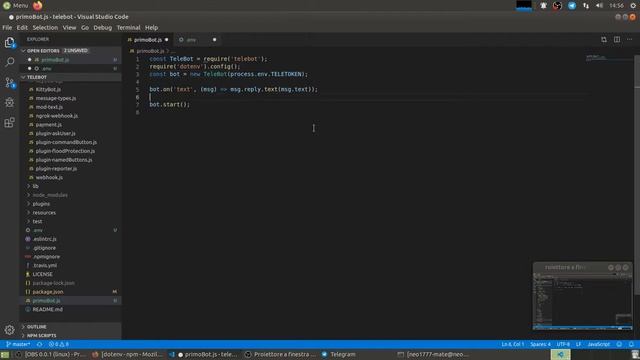Image resolution: width=640 pixels, height=360 pixels.
Task: Click the show desktop icon in bottom panel
Action: pos(4,355)
